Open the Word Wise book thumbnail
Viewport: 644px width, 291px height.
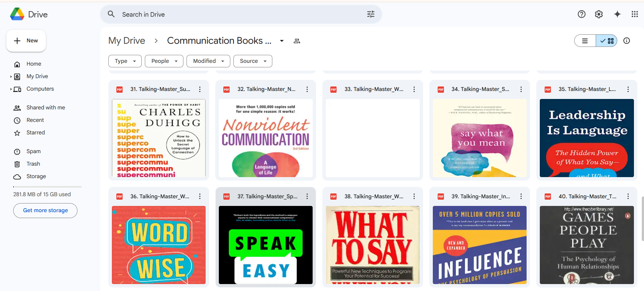[159, 245]
